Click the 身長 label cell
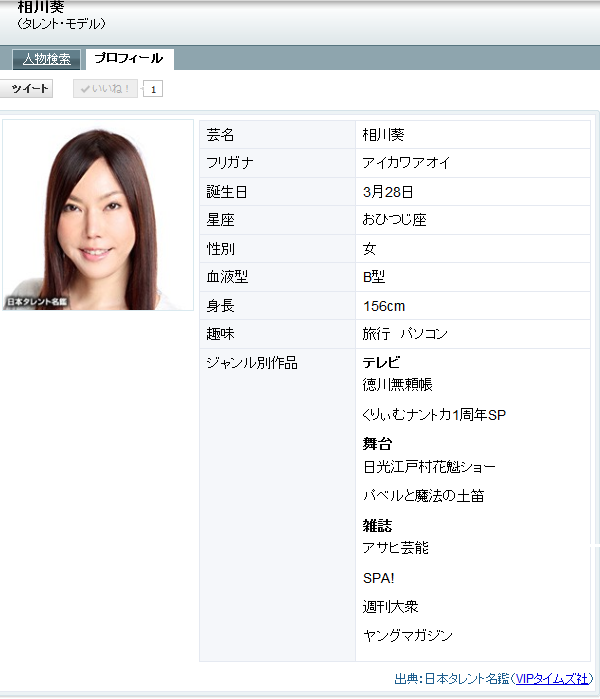Viewport: 600px width, 699px height. coord(277,306)
